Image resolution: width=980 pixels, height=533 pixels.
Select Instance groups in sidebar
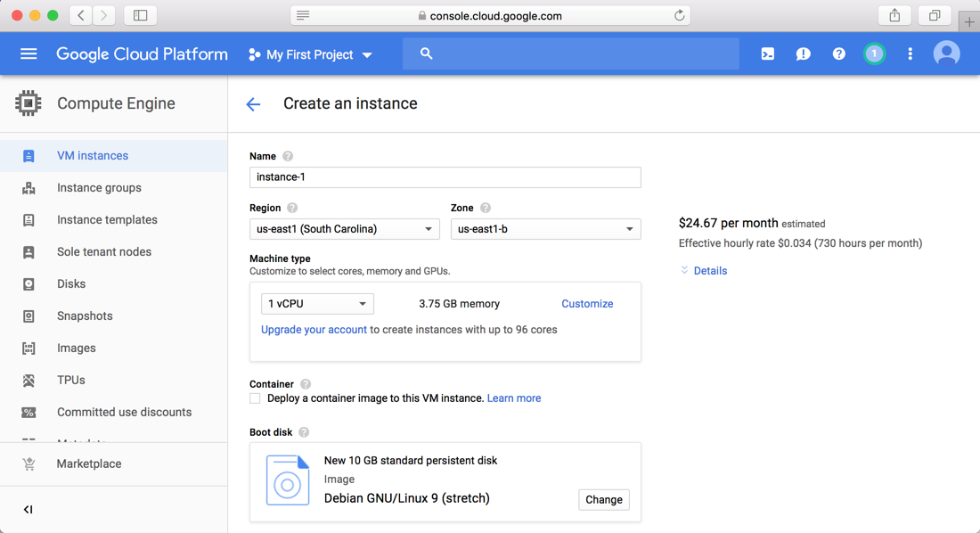[x=99, y=188]
